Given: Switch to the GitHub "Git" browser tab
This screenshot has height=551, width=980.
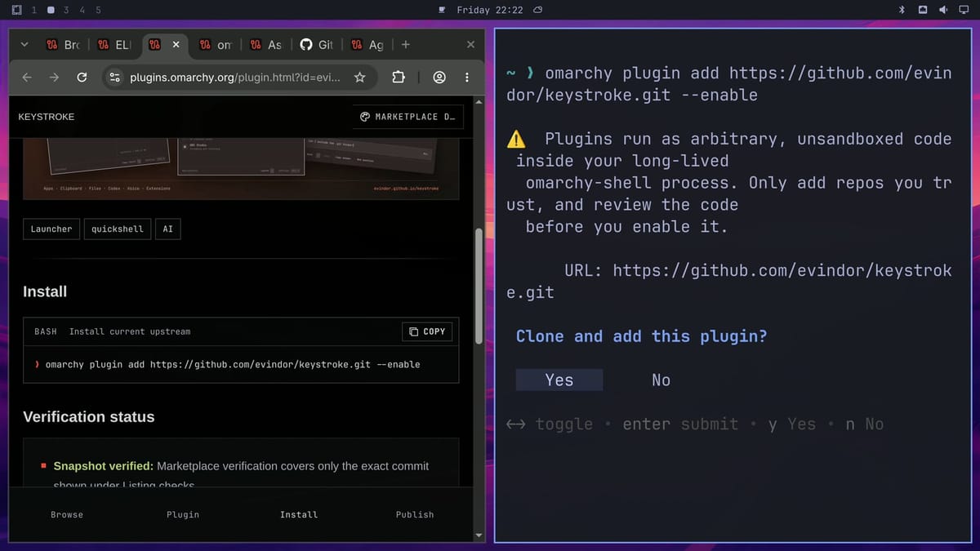Looking at the screenshot, I should 317,45.
